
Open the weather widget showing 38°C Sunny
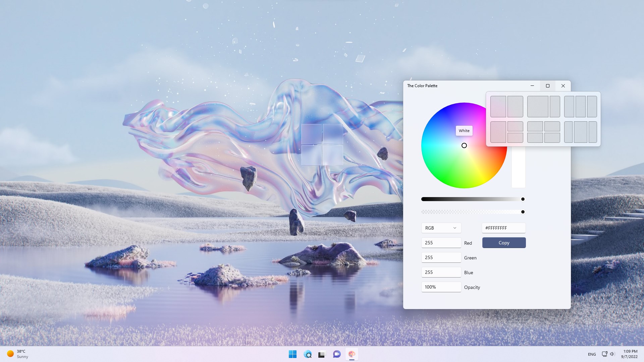(x=17, y=354)
